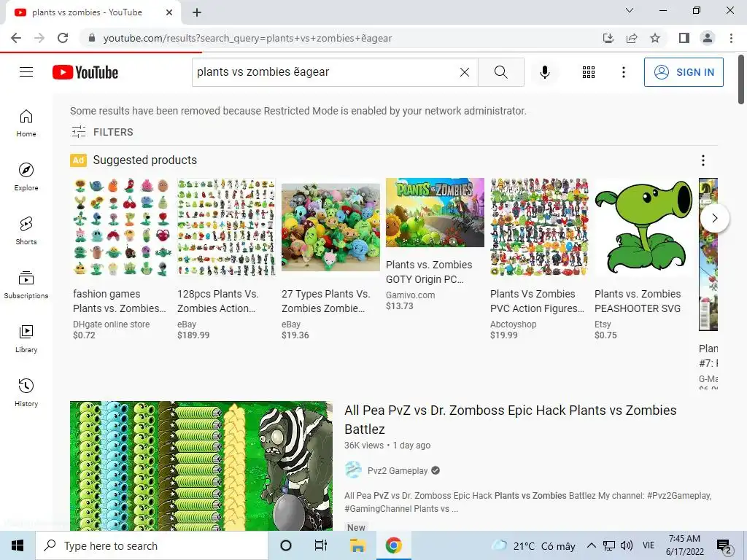Open File Explorer from the taskbar

click(x=357, y=545)
